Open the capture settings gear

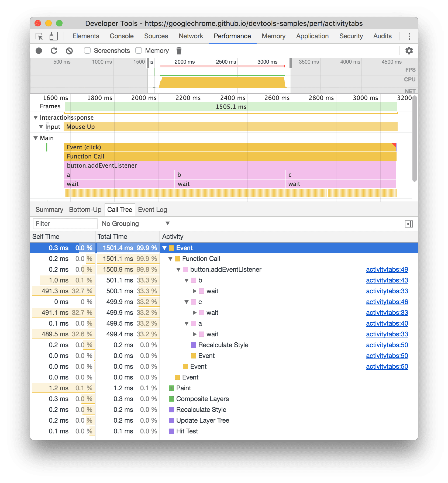click(409, 50)
